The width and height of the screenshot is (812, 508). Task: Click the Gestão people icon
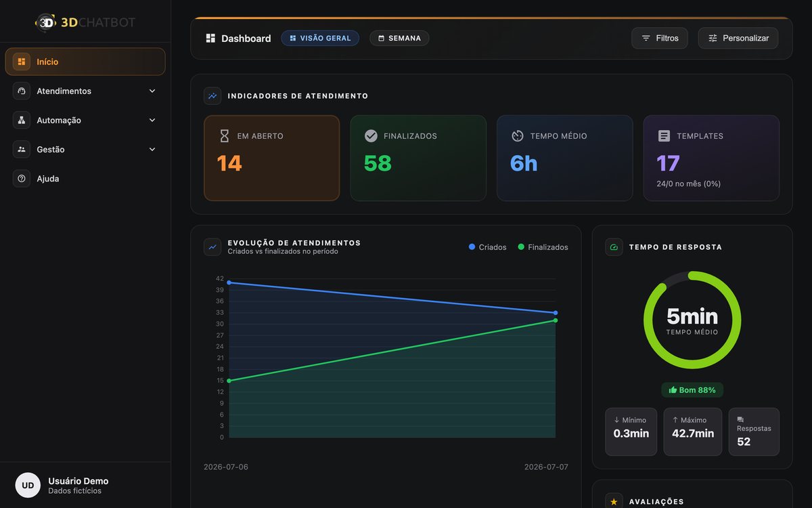pos(22,149)
